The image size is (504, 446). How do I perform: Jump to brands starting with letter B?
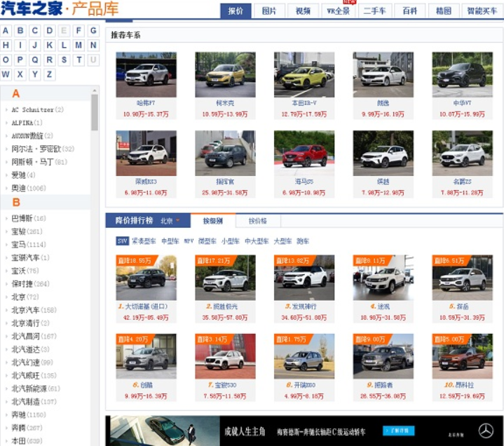(20, 31)
